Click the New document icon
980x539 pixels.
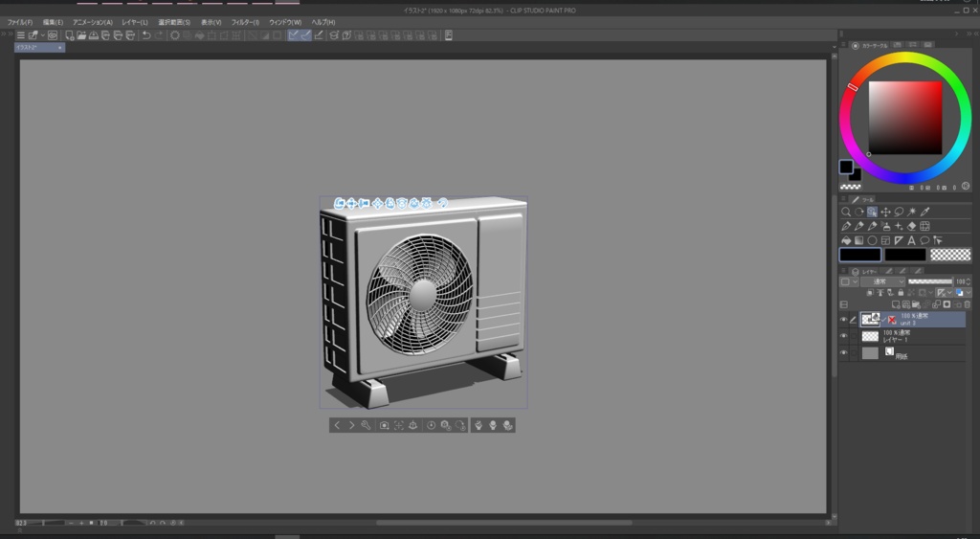click(x=69, y=35)
